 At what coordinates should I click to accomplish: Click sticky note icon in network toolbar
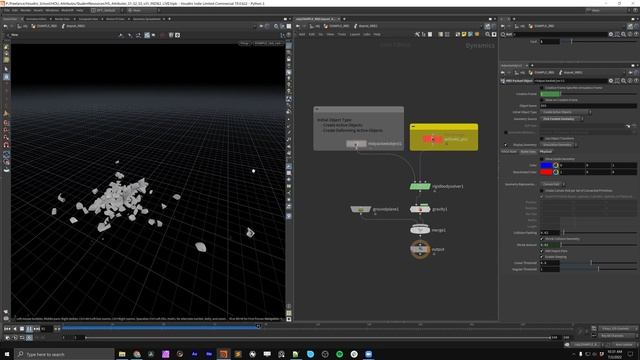[464, 35]
